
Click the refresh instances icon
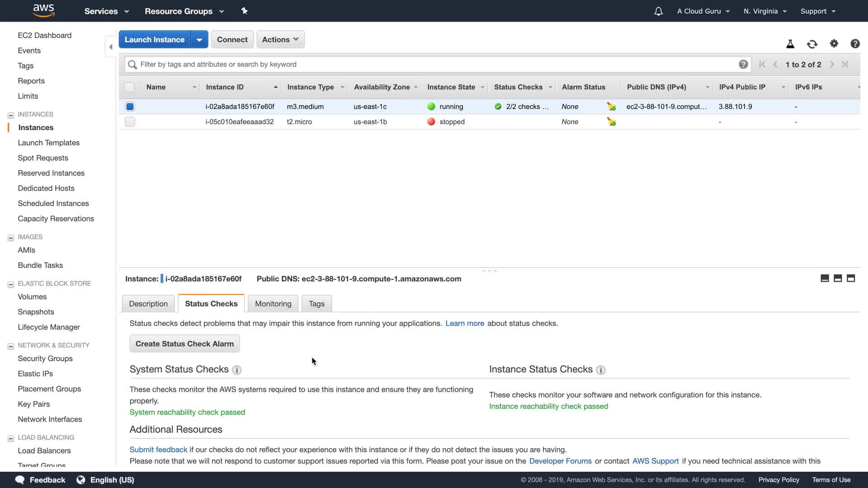click(x=812, y=44)
